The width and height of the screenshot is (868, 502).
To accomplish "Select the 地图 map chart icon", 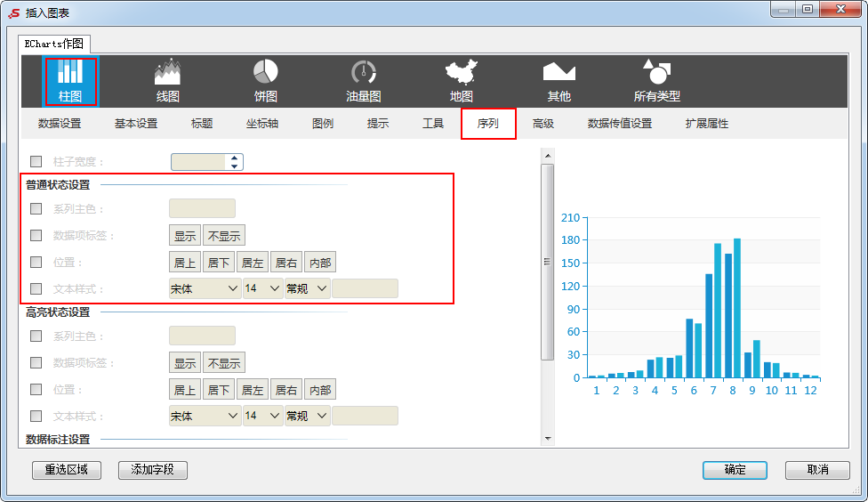I will pos(461,82).
